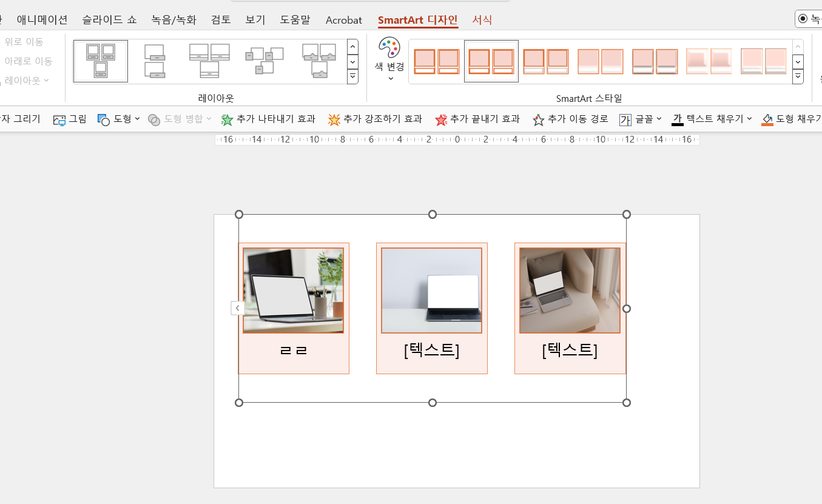Open the 도움말 tab

[295, 19]
